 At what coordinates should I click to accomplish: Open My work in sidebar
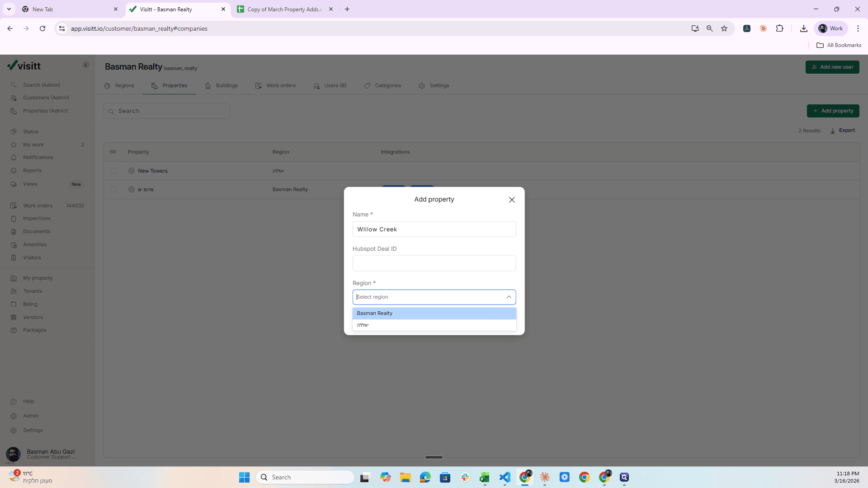(x=33, y=145)
